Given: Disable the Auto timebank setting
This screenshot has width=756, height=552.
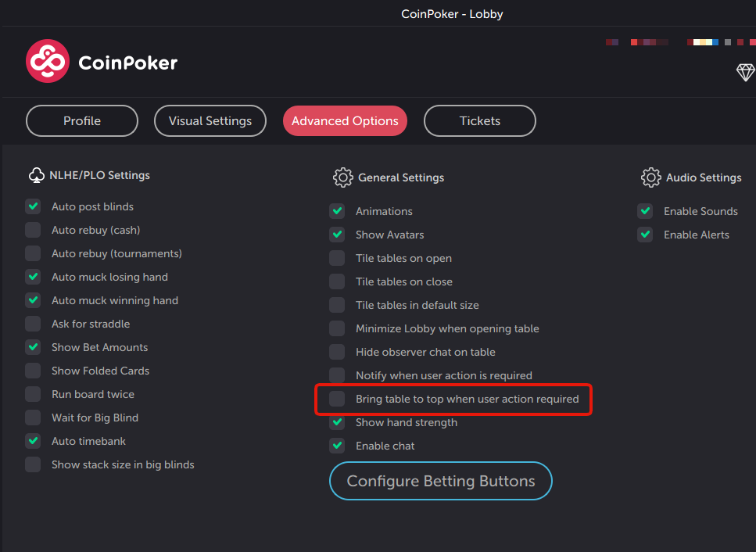Looking at the screenshot, I should click(x=33, y=441).
